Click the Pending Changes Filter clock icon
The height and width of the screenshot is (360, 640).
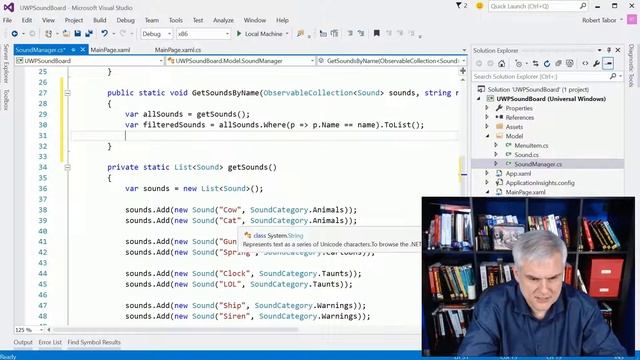[519, 63]
